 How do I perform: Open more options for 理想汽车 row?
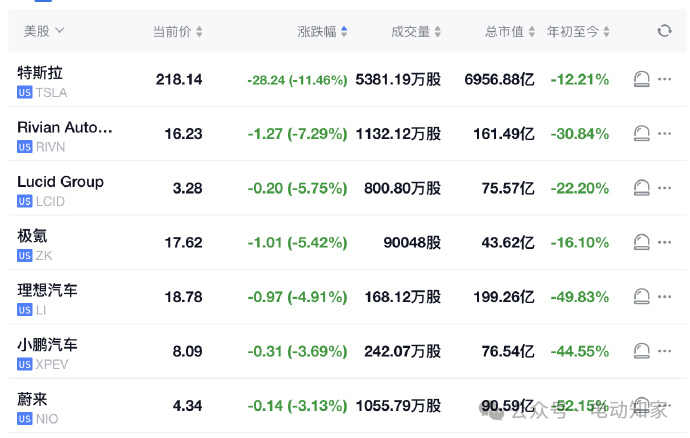pos(664,297)
